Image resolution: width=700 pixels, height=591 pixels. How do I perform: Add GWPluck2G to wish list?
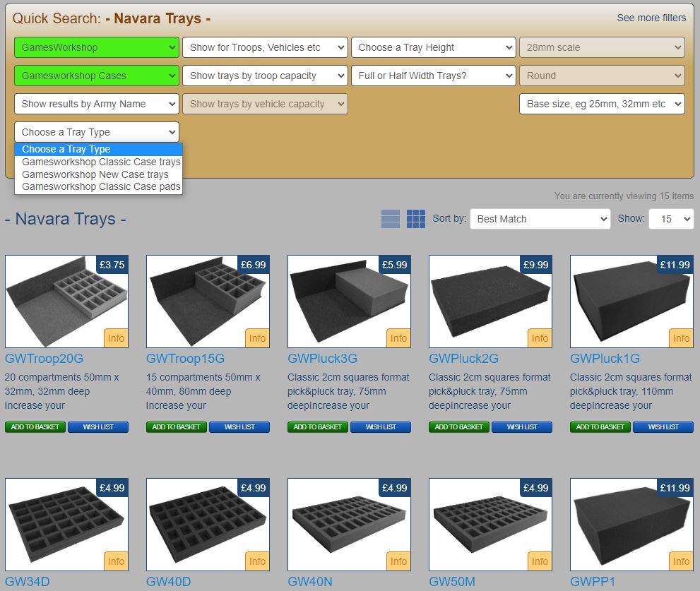(522, 427)
